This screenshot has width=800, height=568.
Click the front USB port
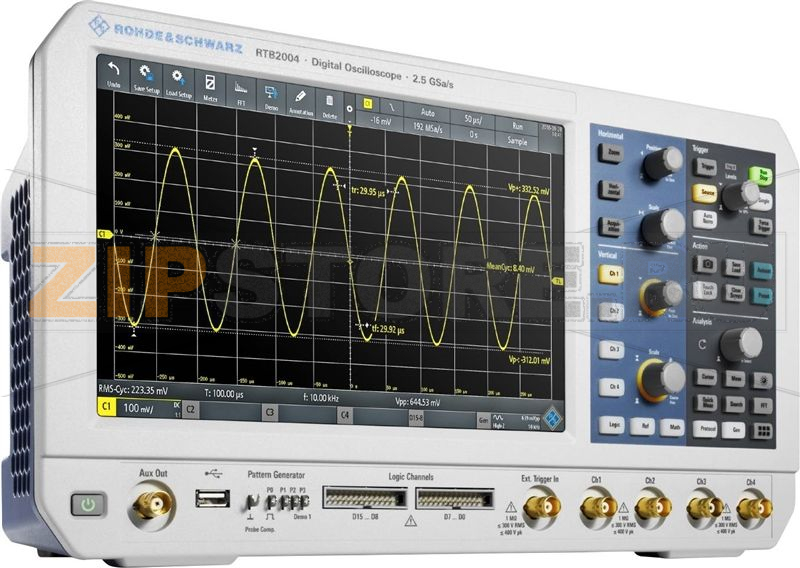tap(213, 498)
